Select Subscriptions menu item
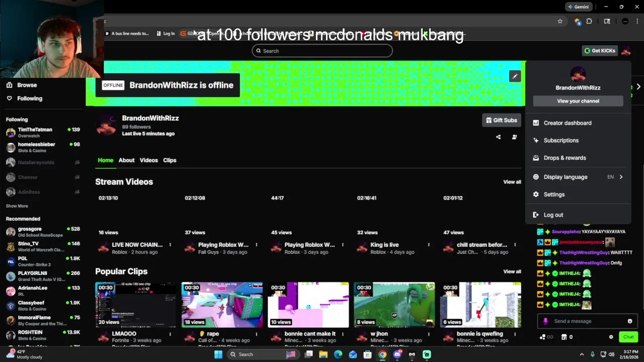 pyautogui.click(x=578, y=140)
